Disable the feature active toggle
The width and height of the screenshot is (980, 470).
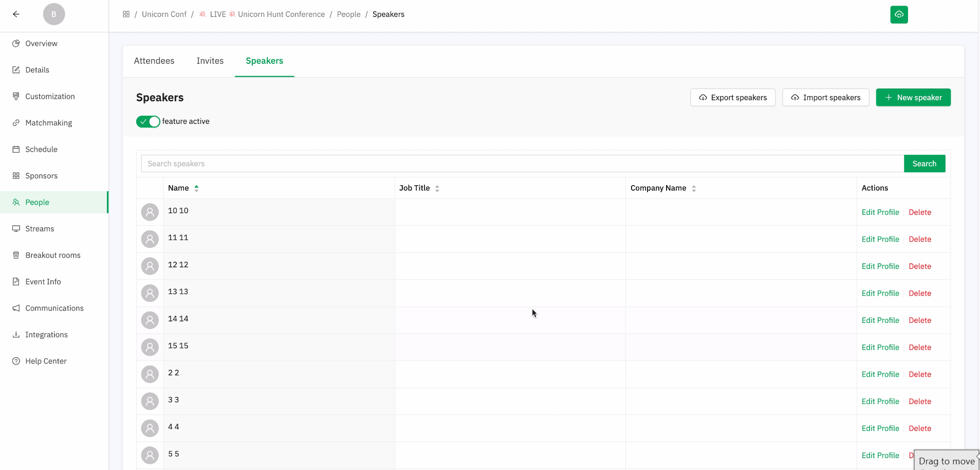[147, 121]
